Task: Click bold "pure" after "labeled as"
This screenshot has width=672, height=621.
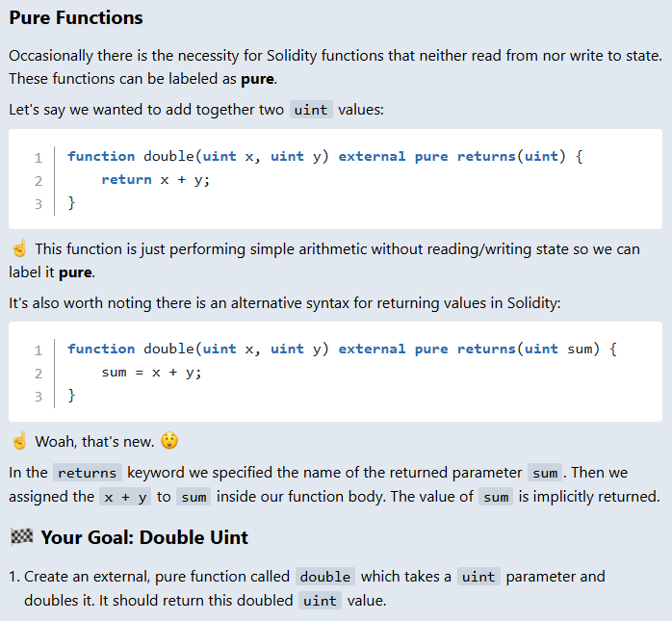Action: tap(257, 78)
